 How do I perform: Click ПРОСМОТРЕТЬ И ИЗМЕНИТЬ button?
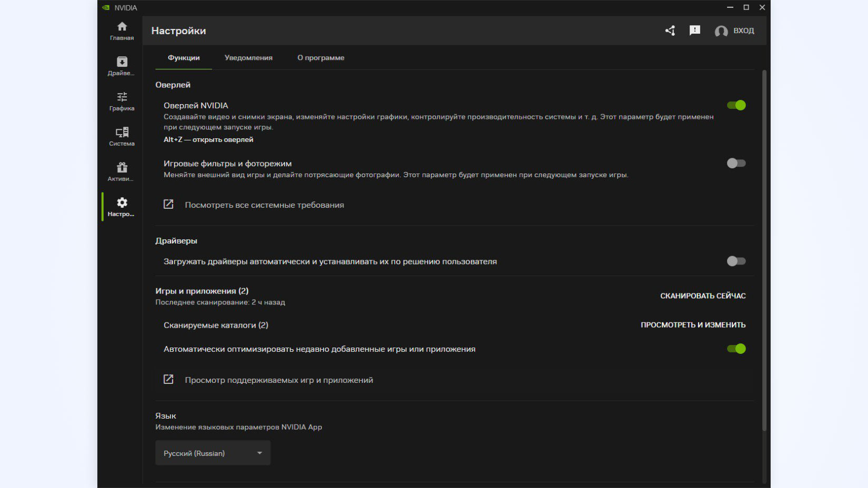(693, 325)
